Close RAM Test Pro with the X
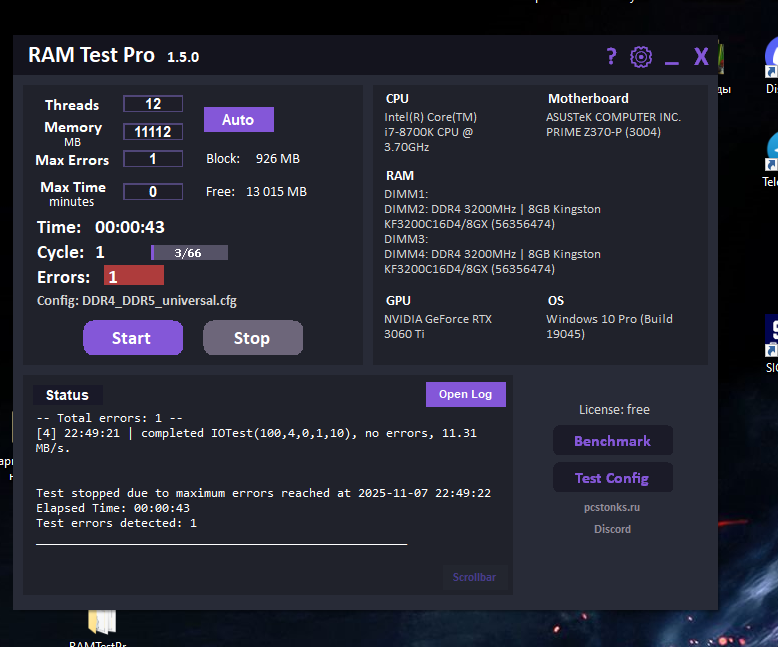Screen dimensions: 778x647 click(701, 57)
